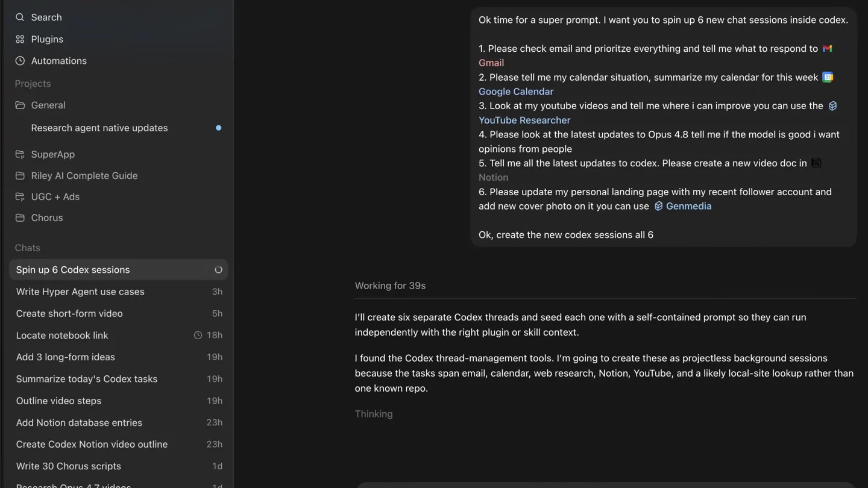868x488 pixels.
Task: Click the YouTube Researcher skill icon
Action: tap(832, 106)
